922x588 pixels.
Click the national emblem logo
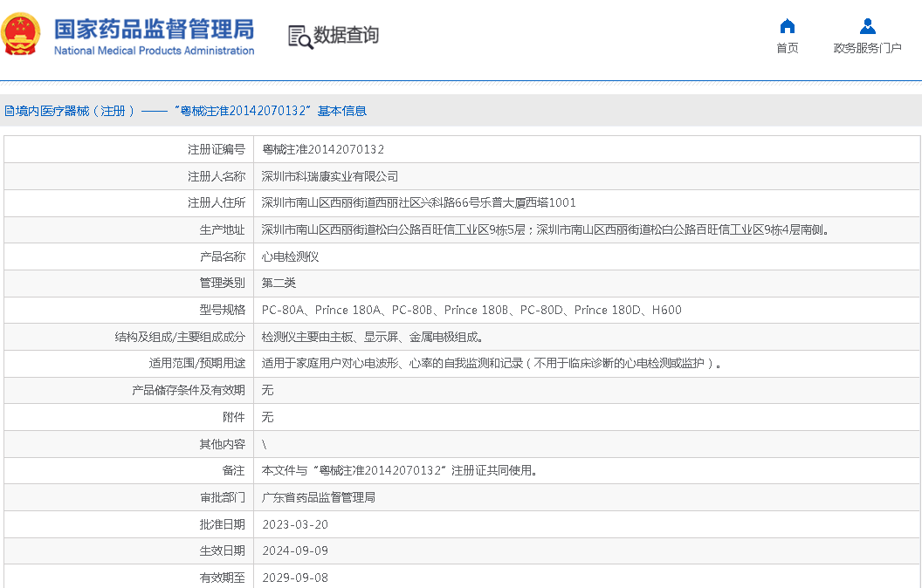21,35
